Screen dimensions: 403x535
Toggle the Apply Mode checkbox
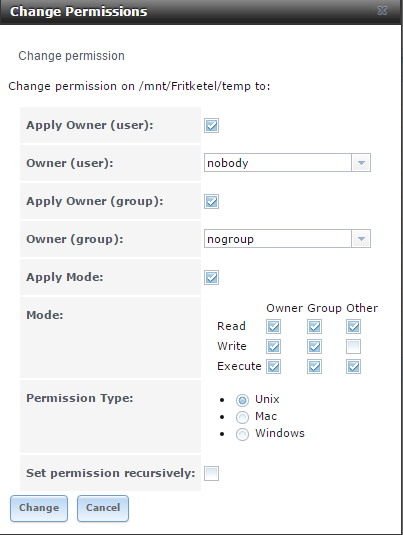pyautogui.click(x=212, y=277)
